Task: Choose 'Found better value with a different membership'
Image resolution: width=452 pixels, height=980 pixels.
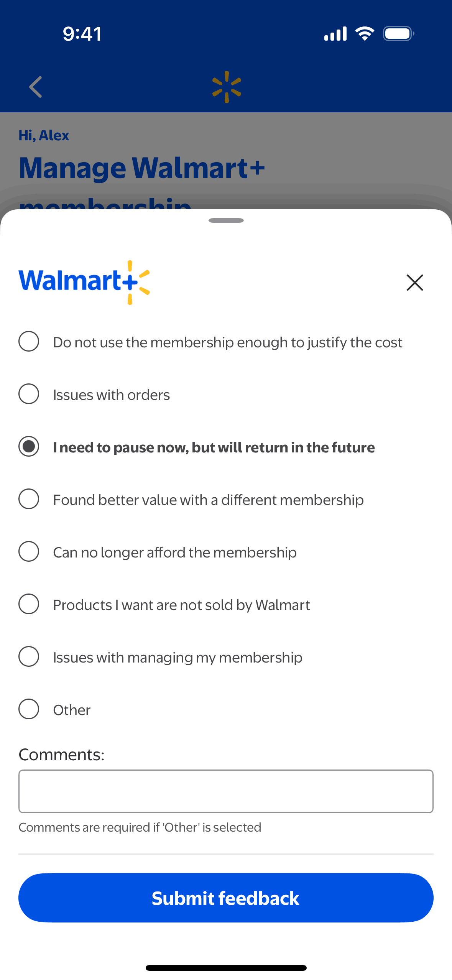Action: (29, 499)
